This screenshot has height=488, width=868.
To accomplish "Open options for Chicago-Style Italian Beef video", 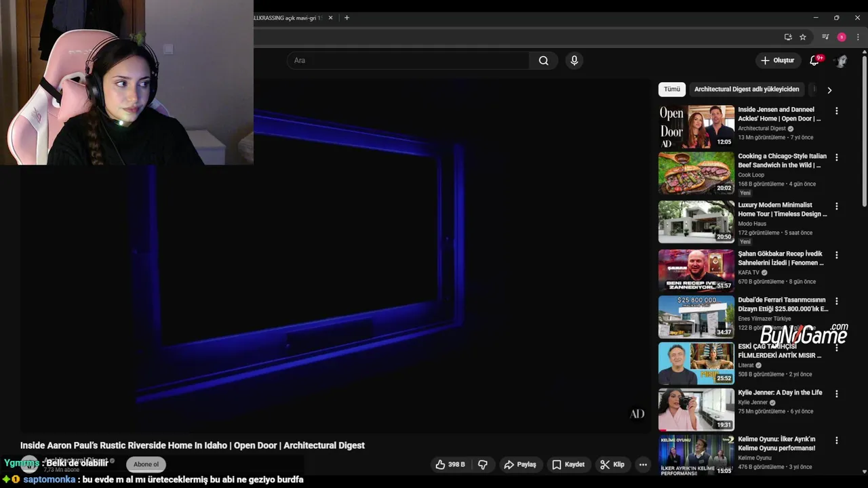I will [x=836, y=157].
